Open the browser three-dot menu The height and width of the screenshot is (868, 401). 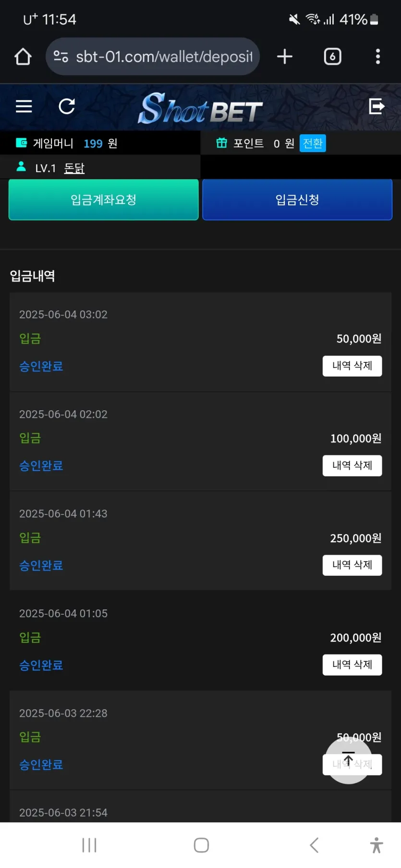378,57
